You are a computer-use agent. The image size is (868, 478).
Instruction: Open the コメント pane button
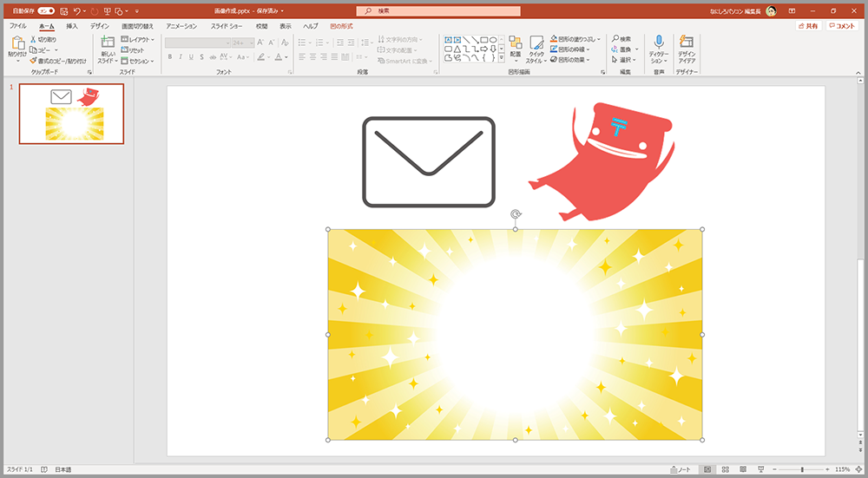click(x=842, y=26)
